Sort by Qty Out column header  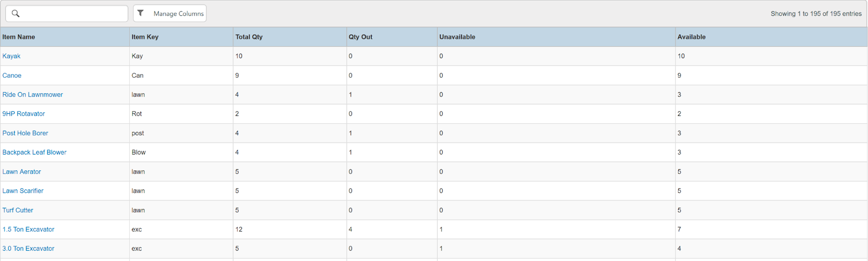(361, 37)
